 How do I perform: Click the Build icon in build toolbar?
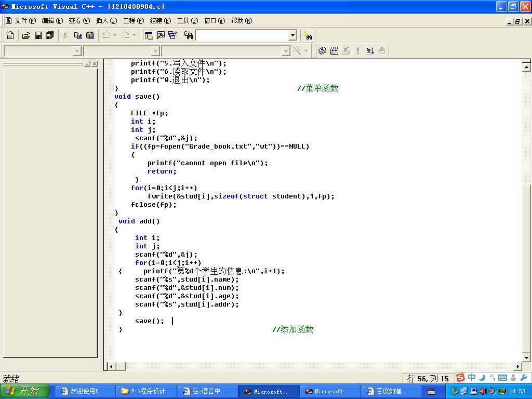pos(334,51)
